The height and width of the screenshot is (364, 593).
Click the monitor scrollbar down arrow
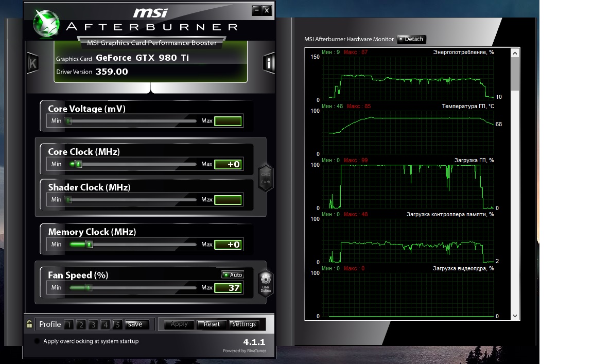point(515,316)
